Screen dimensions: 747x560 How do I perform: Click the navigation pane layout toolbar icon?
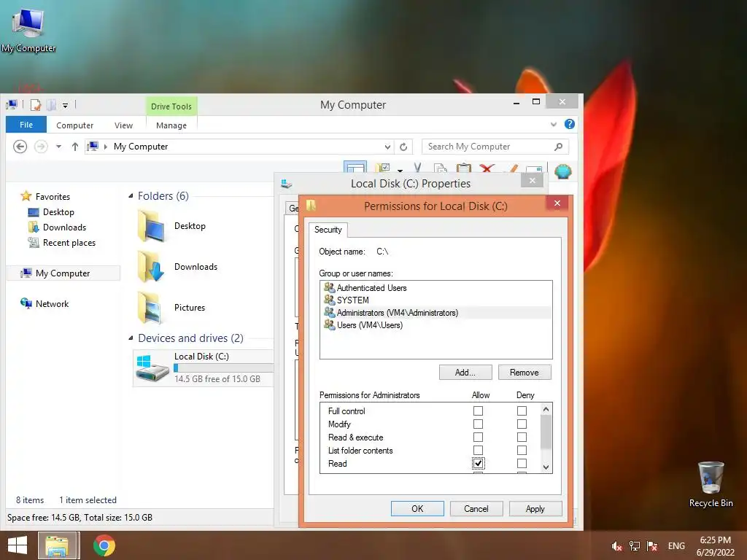pyautogui.click(x=355, y=167)
